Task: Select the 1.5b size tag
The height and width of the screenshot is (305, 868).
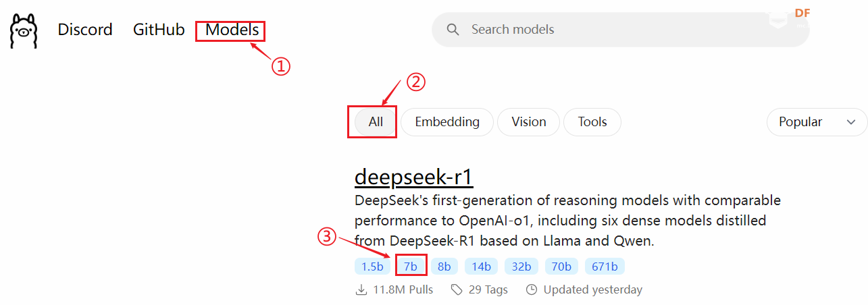Action: point(372,267)
